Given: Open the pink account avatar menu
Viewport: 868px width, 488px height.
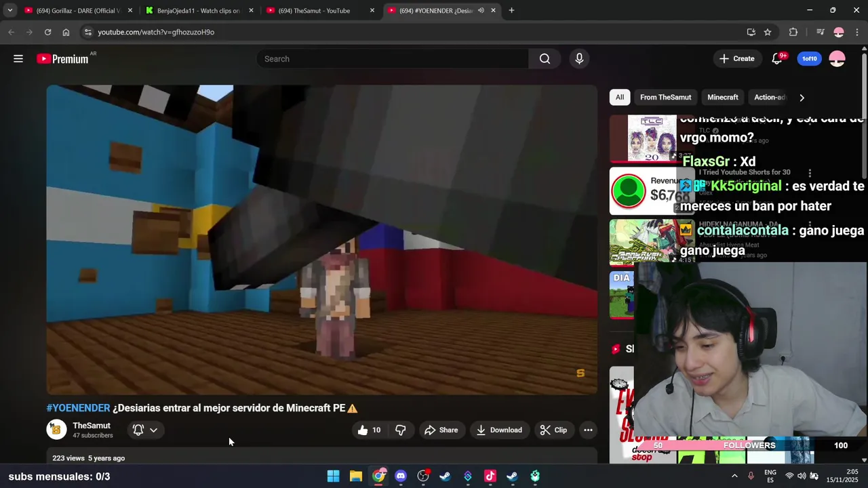Looking at the screenshot, I should pos(837,59).
